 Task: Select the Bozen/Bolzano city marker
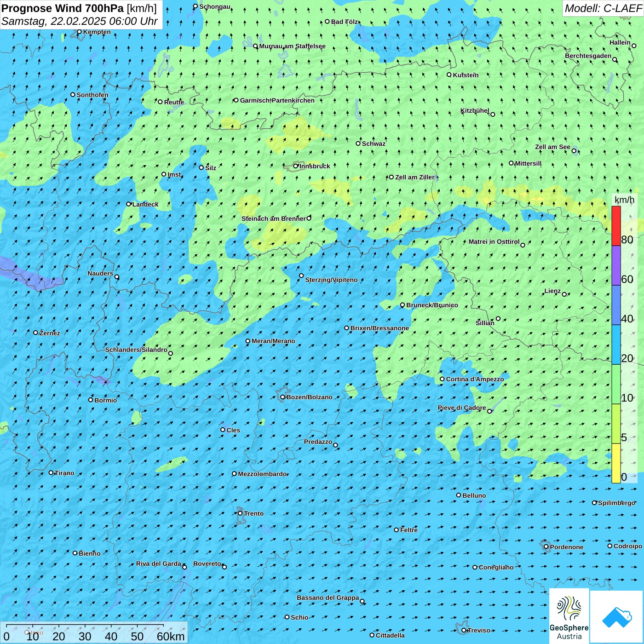pos(282,397)
